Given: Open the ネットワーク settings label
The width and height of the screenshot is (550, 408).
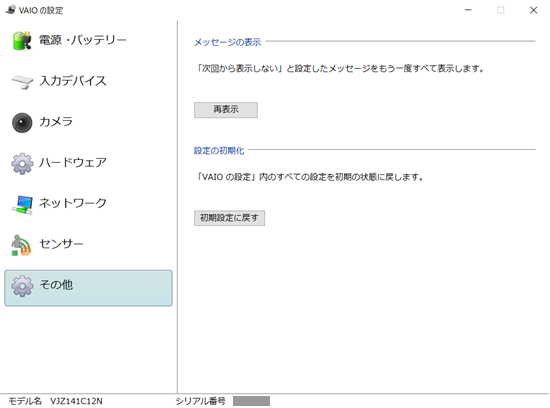Looking at the screenshot, I should [73, 203].
